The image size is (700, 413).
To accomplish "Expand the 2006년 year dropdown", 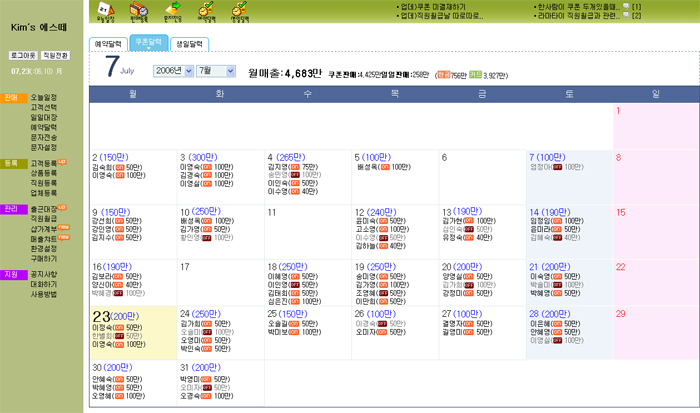I will [x=173, y=72].
